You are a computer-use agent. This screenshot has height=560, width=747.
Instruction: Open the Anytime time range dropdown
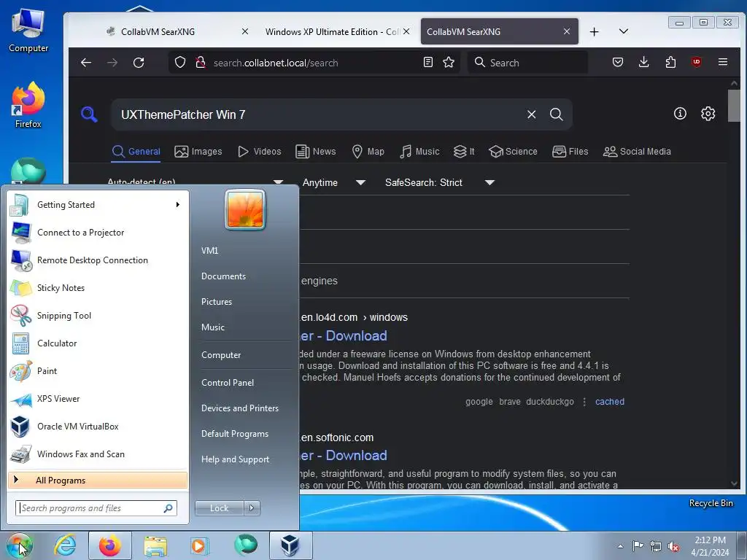point(334,182)
